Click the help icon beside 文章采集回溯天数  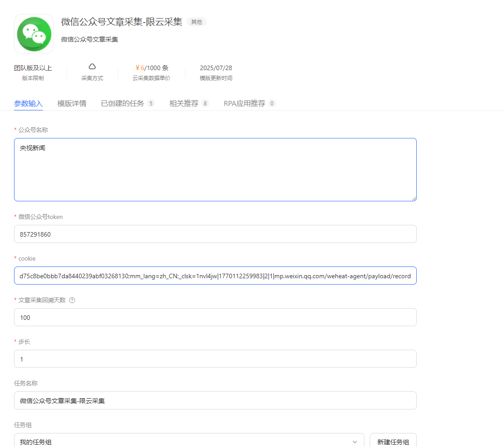coord(72,300)
